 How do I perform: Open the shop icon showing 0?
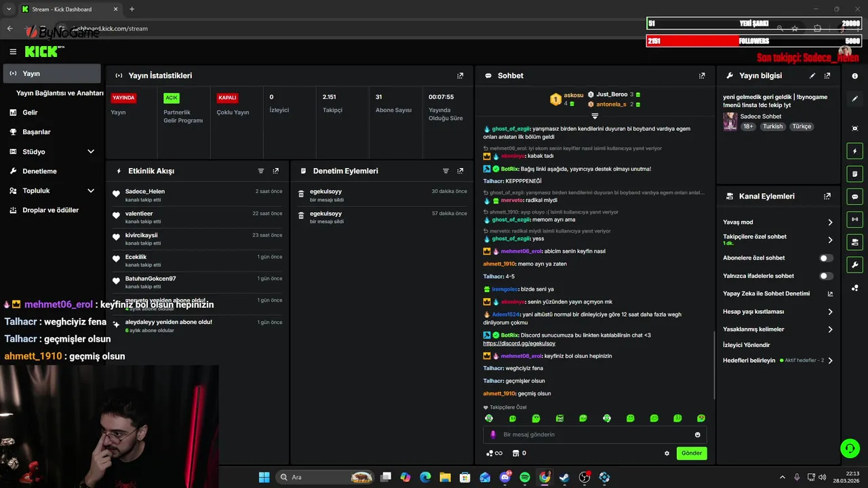click(519, 453)
